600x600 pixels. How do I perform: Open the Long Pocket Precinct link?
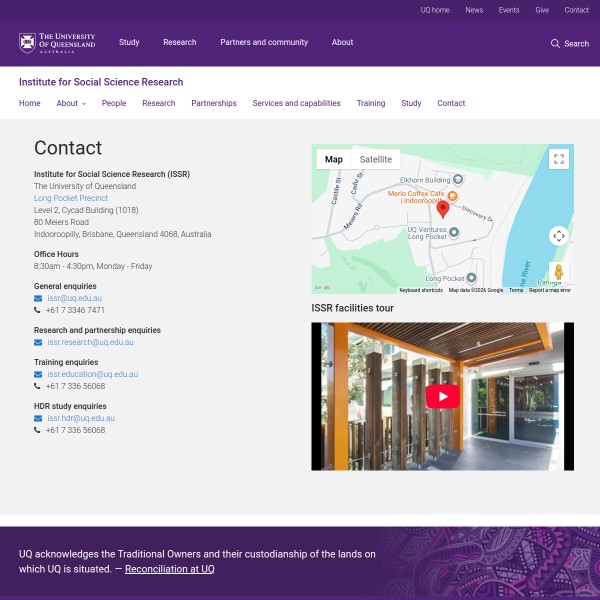click(x=71, y=198)
